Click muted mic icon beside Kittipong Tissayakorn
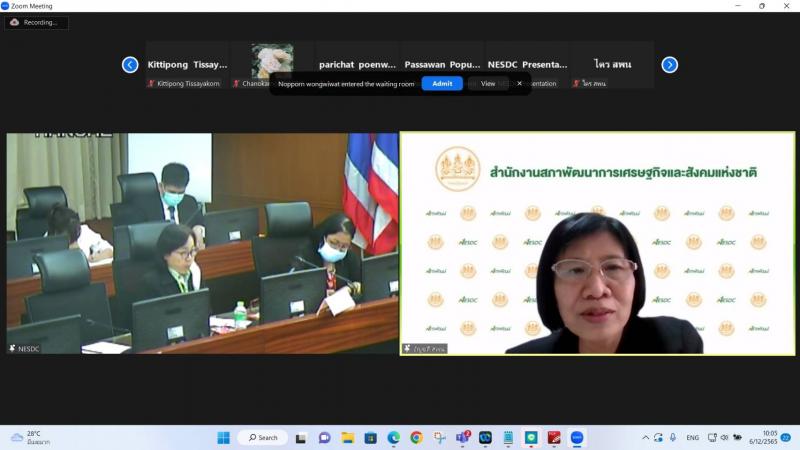This screenshot has height=450, width=800. [x=151, y=84]
